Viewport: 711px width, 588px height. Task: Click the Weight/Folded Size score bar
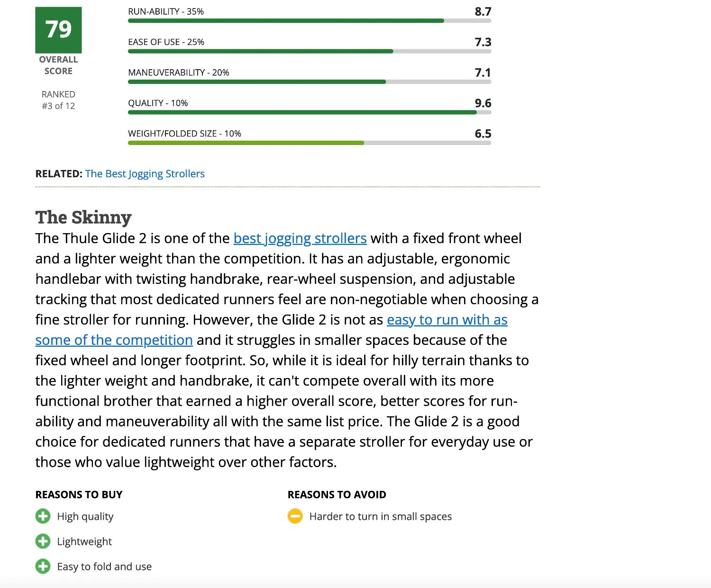309,143
